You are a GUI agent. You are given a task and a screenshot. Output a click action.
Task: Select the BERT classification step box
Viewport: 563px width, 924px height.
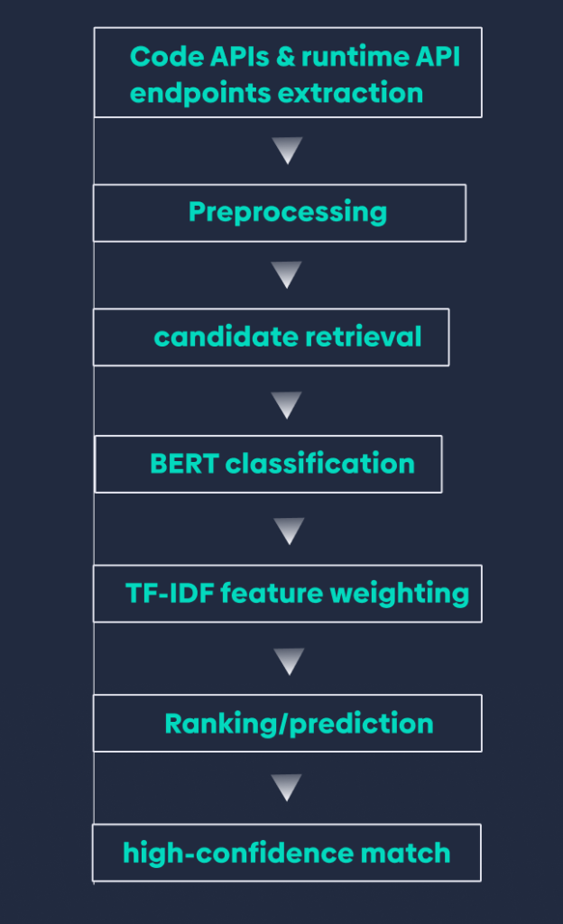click(x=269, y=465)
